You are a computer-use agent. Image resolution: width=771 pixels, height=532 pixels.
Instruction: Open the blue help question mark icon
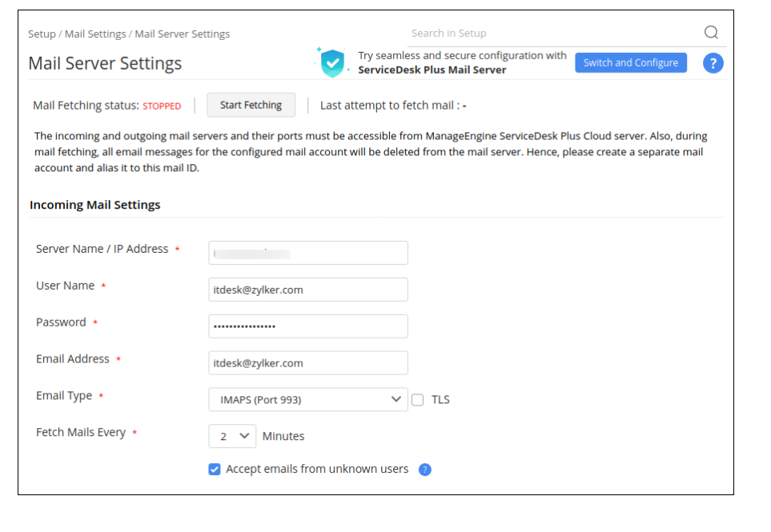[x=713, y=63]
